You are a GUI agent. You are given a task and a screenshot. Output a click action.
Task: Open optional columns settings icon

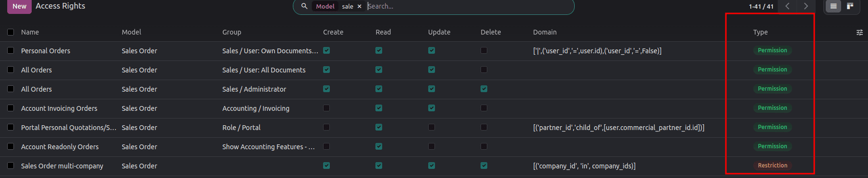(859, 32)
